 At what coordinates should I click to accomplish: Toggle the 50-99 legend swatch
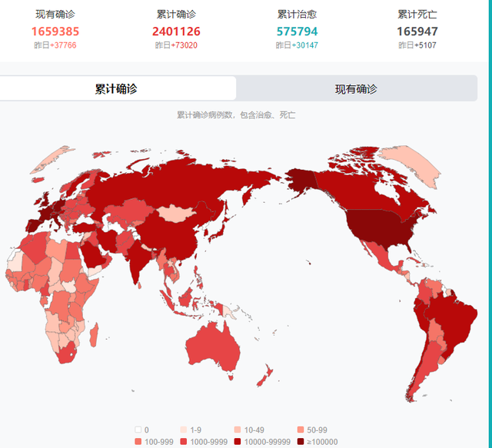[301, 430]
